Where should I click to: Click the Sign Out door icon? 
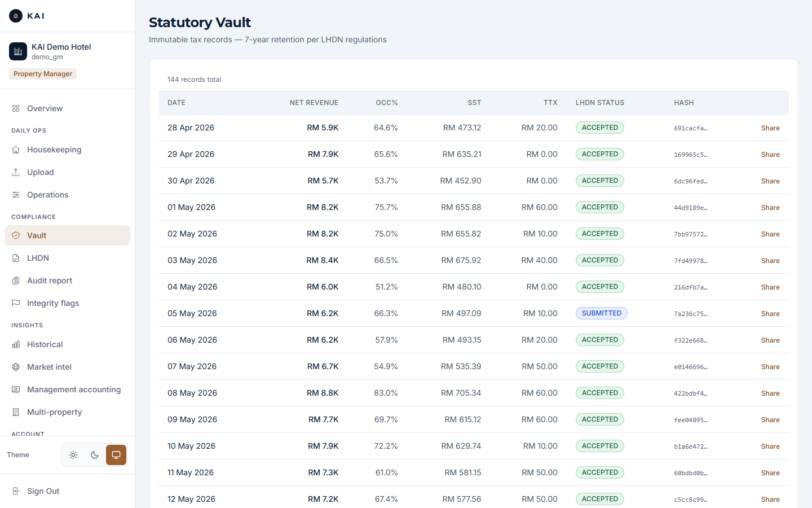point(16,491)
